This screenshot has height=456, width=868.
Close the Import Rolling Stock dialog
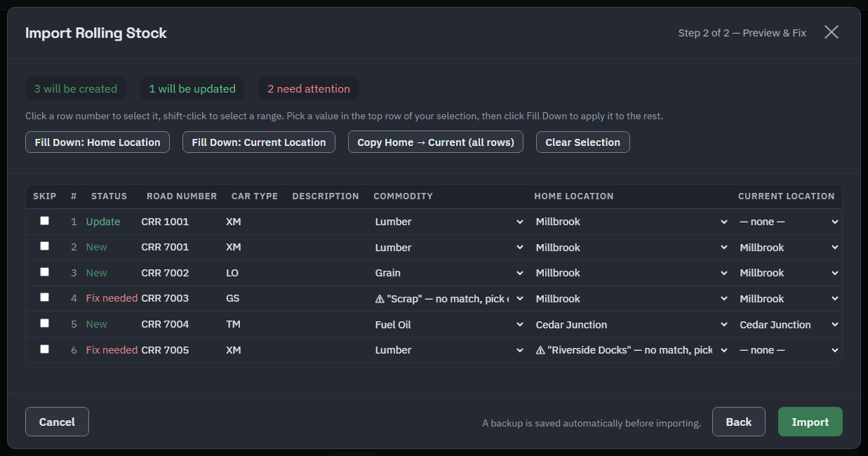(832, 32)
